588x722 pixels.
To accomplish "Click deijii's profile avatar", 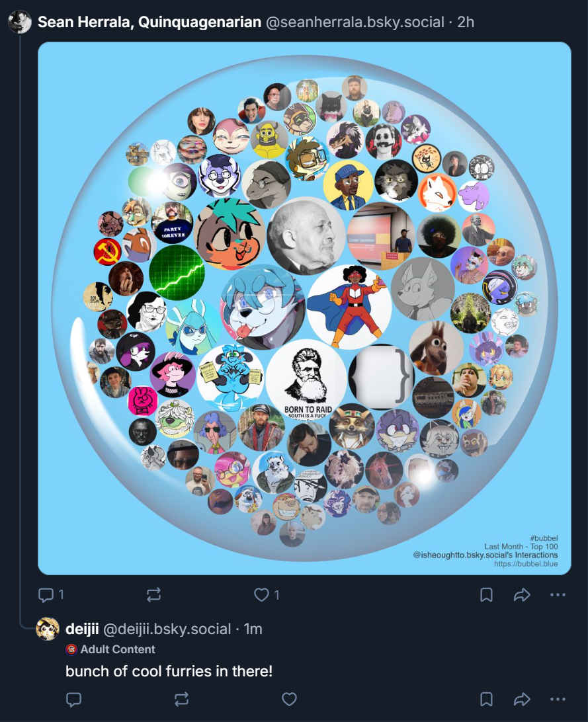I will coord(48,629).
